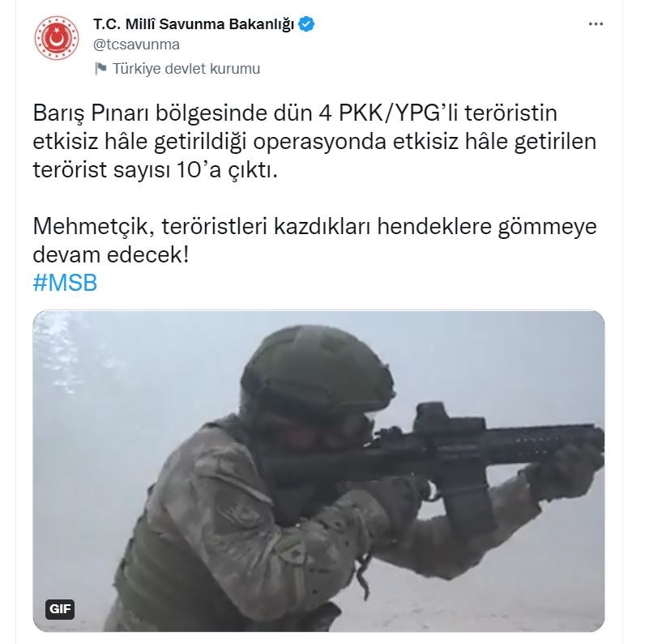645x644 pixels.
Task: Click the text 'devam edecek!' in tweet
Action: (111, 254)
